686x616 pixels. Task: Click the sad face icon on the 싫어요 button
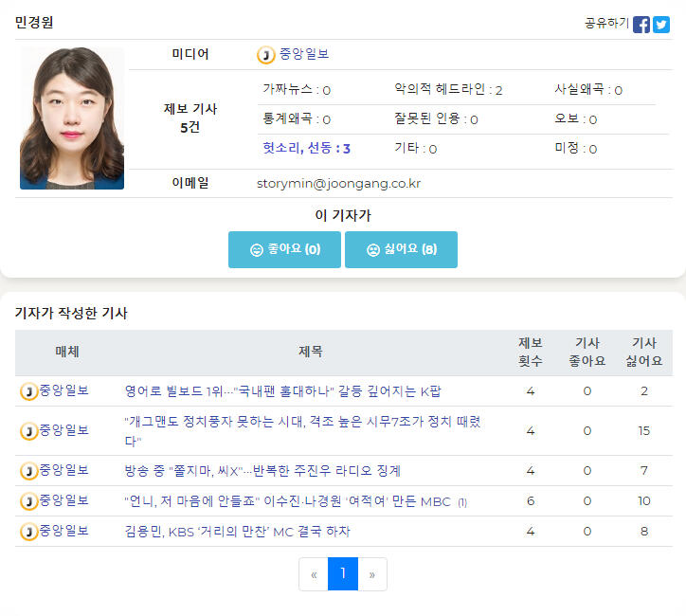tap(373, 250)
